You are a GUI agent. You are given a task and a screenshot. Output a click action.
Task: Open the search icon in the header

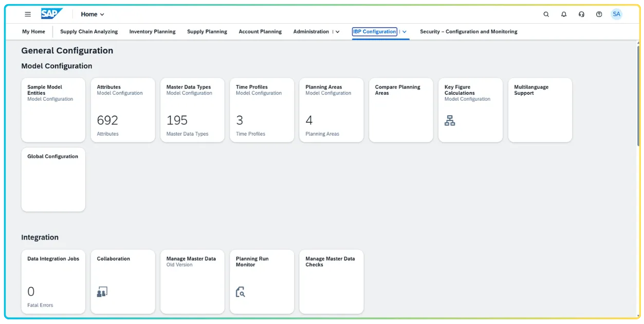pyautogui.click(x=546, y=14)
